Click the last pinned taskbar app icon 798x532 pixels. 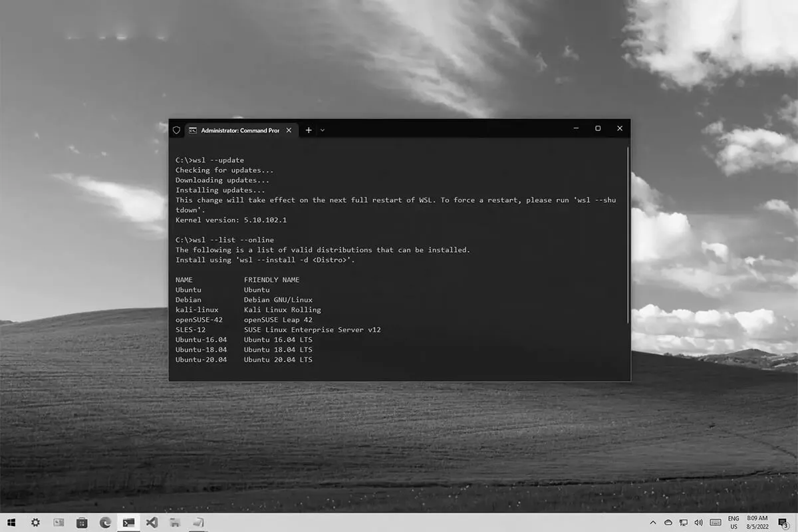pos(198,523)
